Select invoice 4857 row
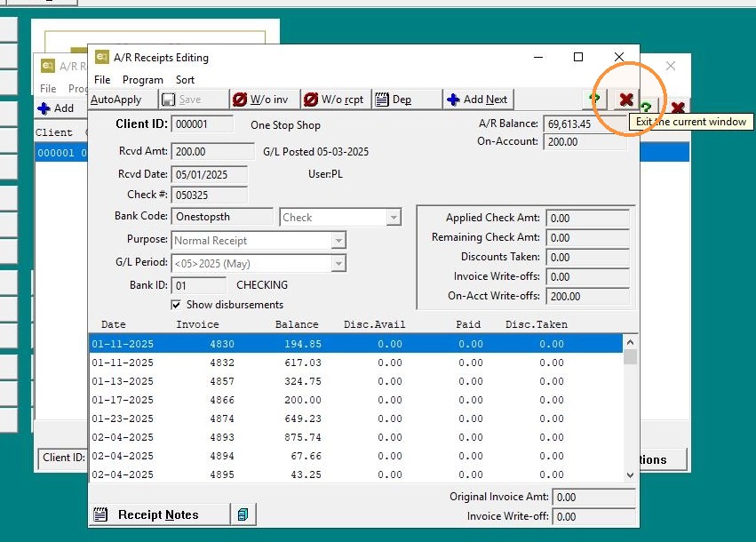This screenshot has width=756, height=542. pyautogui.click(x=356, y=381)
